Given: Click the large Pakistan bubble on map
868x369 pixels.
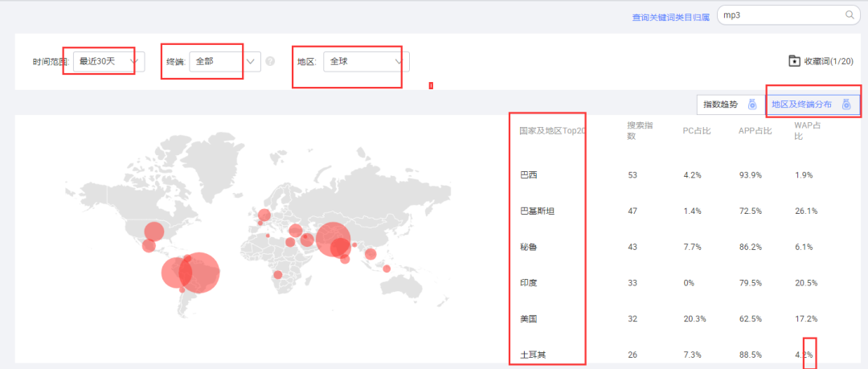Looking at the screenshot, I should pyautogui.click(x=333, y=240).
